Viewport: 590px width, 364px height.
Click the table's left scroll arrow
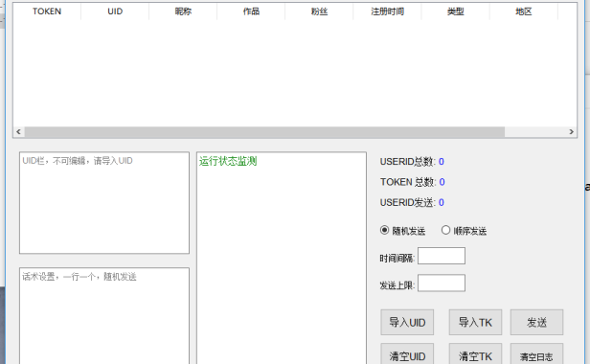coord(18,132)
